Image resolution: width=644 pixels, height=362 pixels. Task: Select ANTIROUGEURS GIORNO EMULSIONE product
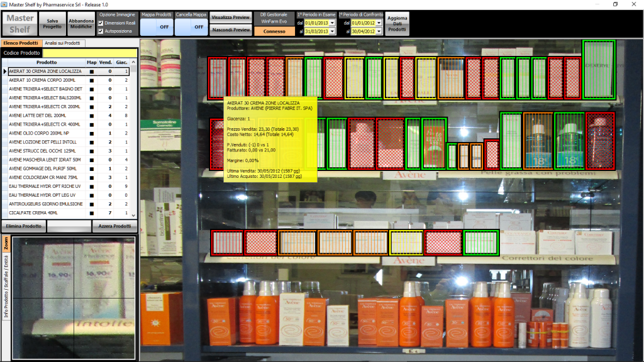(65, 204)
